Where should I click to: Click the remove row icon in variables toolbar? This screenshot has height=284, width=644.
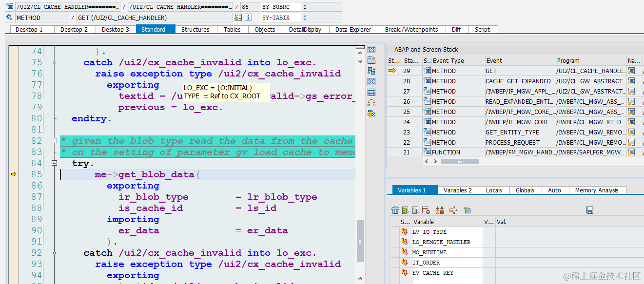[426, 210]
